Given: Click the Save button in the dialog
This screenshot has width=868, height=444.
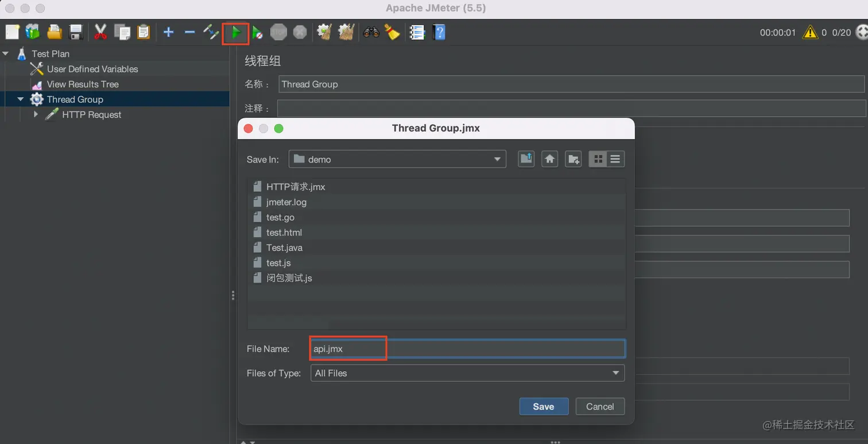Looking at the screenshot, I should [542, 406].
